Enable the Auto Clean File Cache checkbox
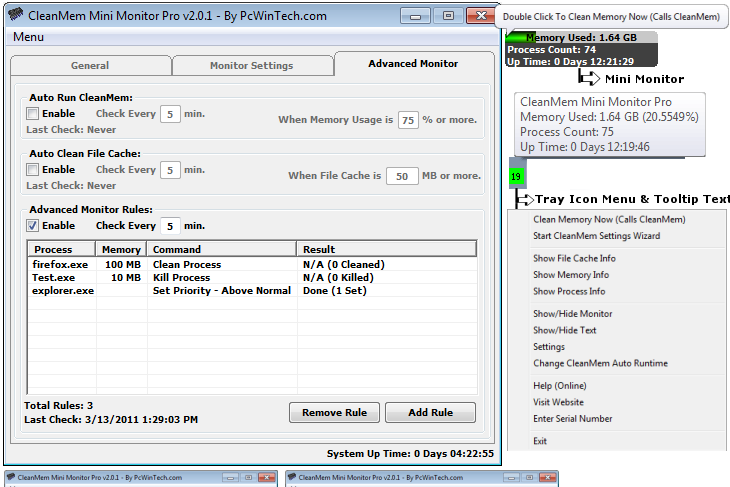This screenshot has width=730, height=487. [x=32, y=169]
